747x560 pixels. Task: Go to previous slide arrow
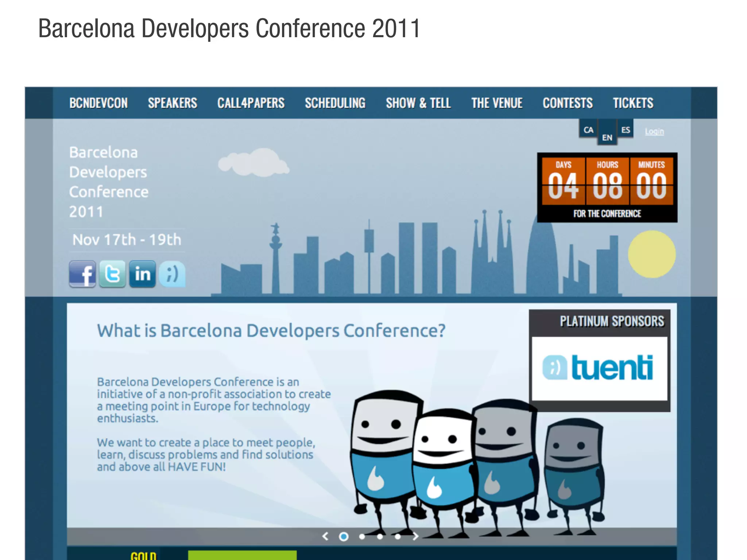click(325, 536)
